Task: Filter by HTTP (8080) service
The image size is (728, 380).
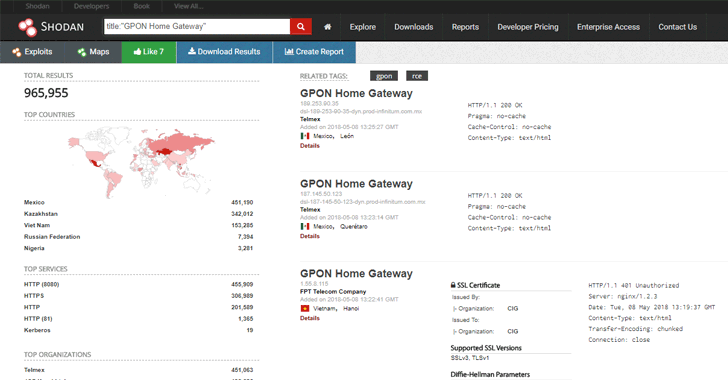Action: (x=42, y=284)
